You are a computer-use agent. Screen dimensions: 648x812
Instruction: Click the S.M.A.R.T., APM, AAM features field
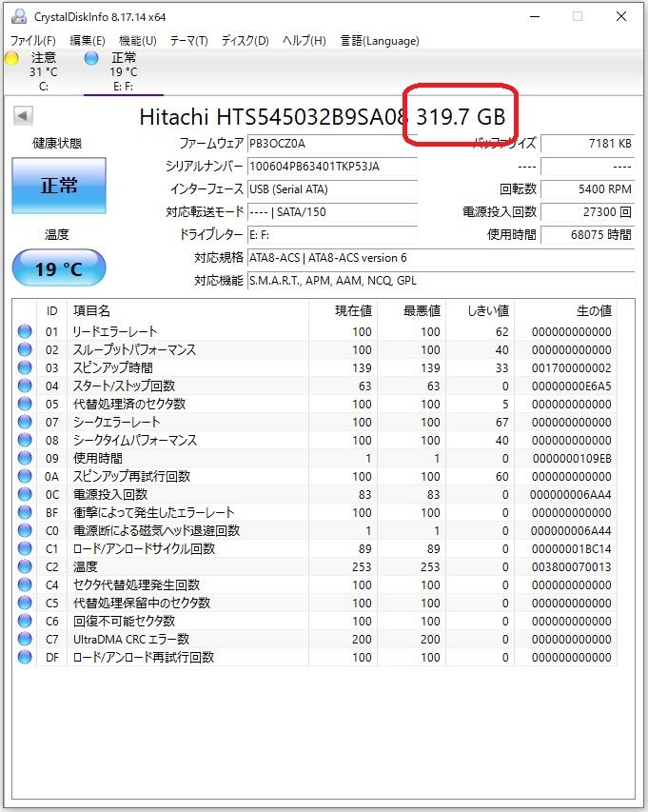[x=441, y=280]
